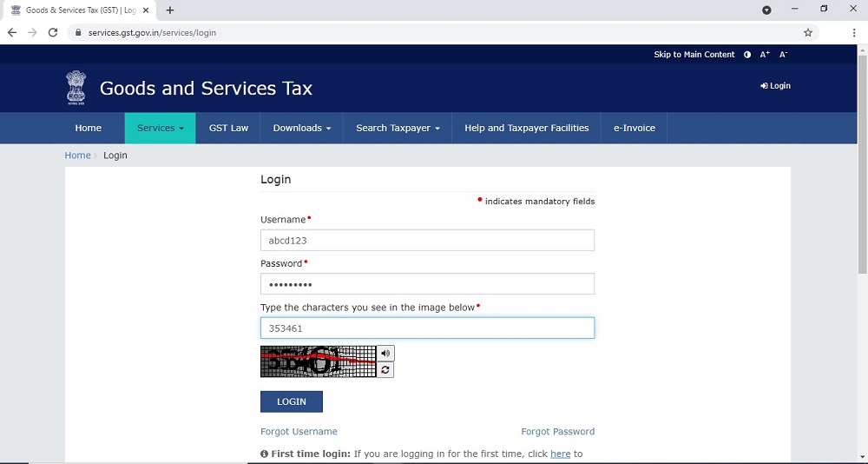Screen dimensions: 868x464
Task: Refresh the captcha image
Action: pyautogui.click(x=385, y=370)
